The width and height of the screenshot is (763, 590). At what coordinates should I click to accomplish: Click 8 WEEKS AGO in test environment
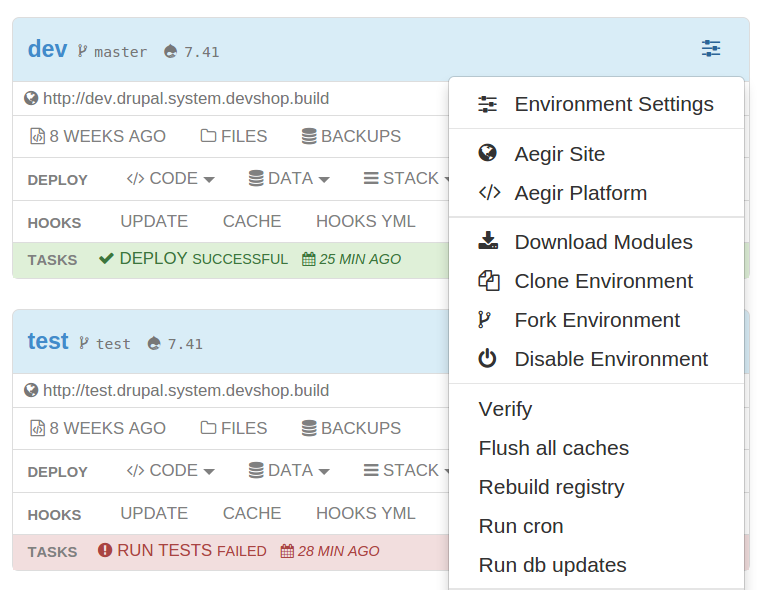98,428
